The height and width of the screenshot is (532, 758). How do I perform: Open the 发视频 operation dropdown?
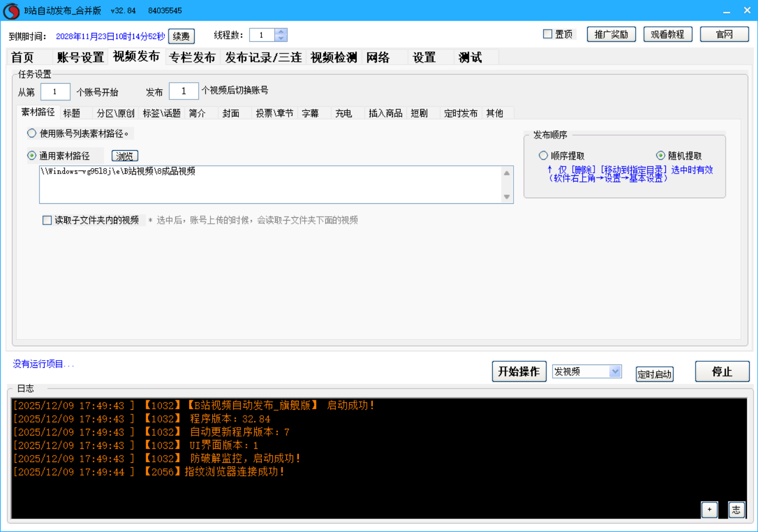(x=615, y=372)
